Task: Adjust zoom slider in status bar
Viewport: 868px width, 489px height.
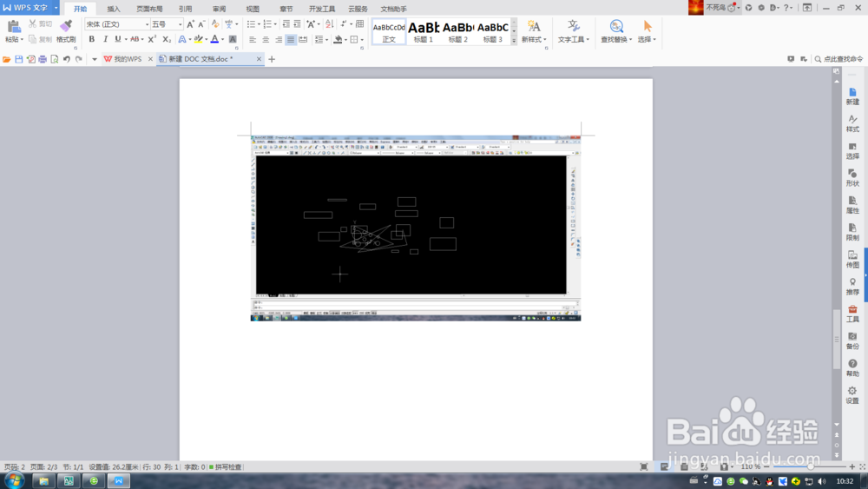Action: click(809, 466)
